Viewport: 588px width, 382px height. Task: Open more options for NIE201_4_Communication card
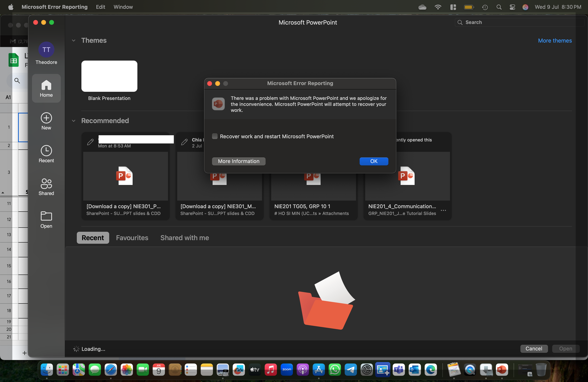tap(443, 210)
